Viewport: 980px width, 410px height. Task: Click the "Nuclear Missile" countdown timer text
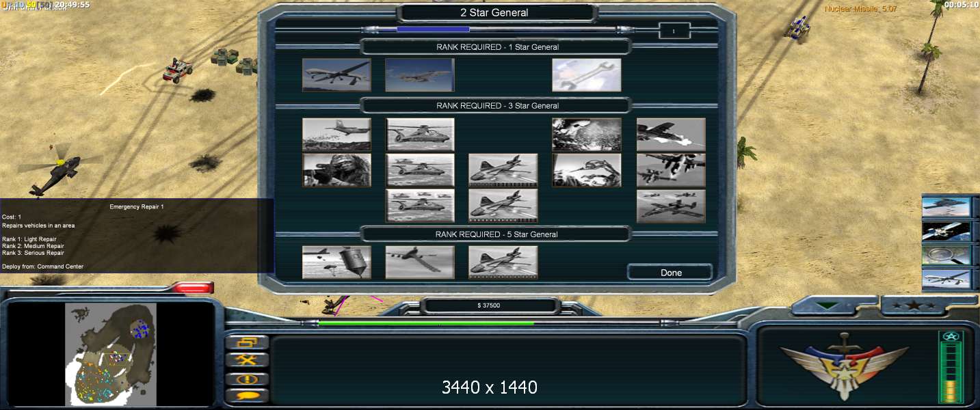(860, 9)
